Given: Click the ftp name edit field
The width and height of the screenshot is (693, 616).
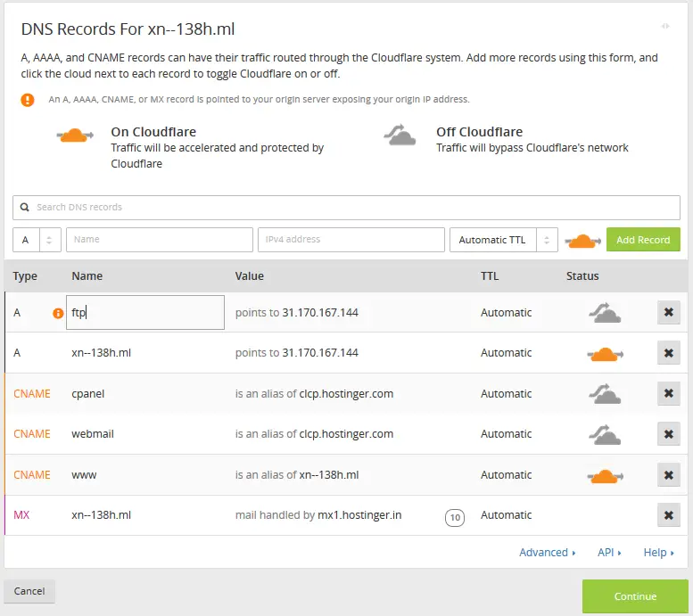Looking at the screenshot, I should (145, 312).
